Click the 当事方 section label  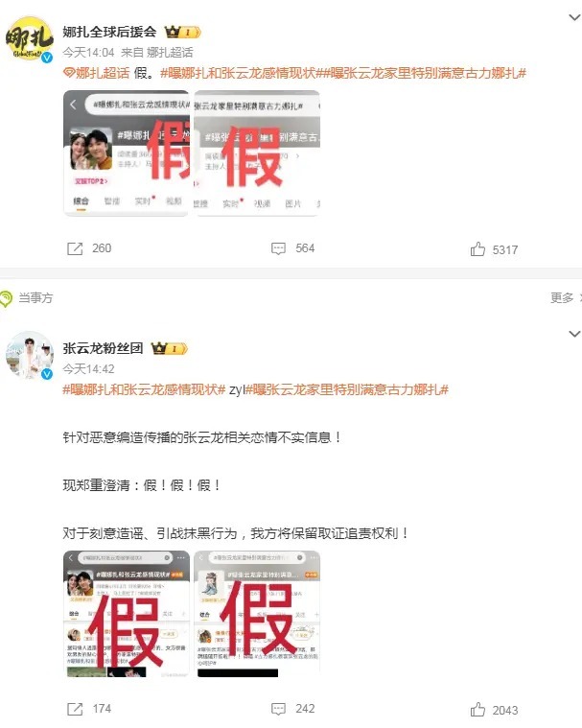pos(35,297)
